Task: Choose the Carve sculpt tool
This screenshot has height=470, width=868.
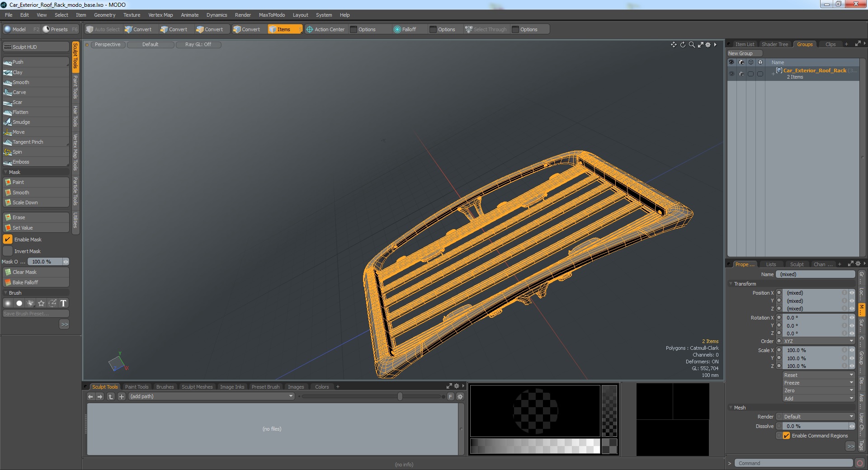Action: pos(36,92)
